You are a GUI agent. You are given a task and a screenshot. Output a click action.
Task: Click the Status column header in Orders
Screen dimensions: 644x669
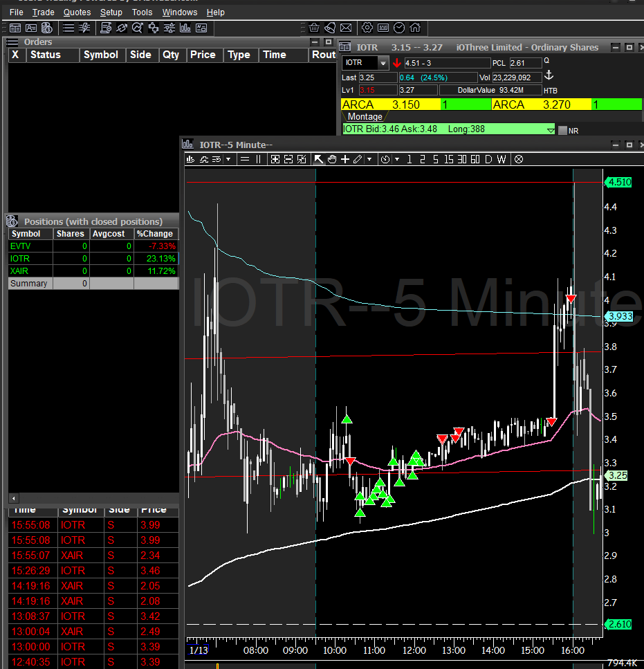tap(53, 55)
